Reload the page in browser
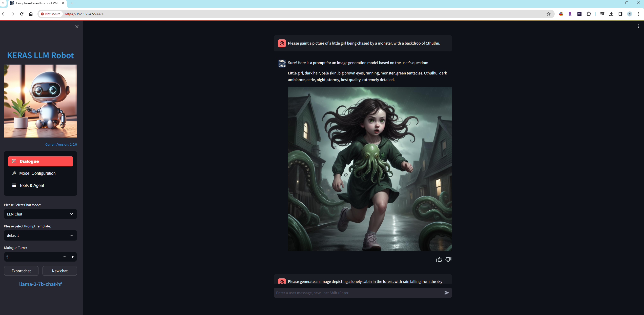This screenshot has height=315, width=644. click(22, 14)
